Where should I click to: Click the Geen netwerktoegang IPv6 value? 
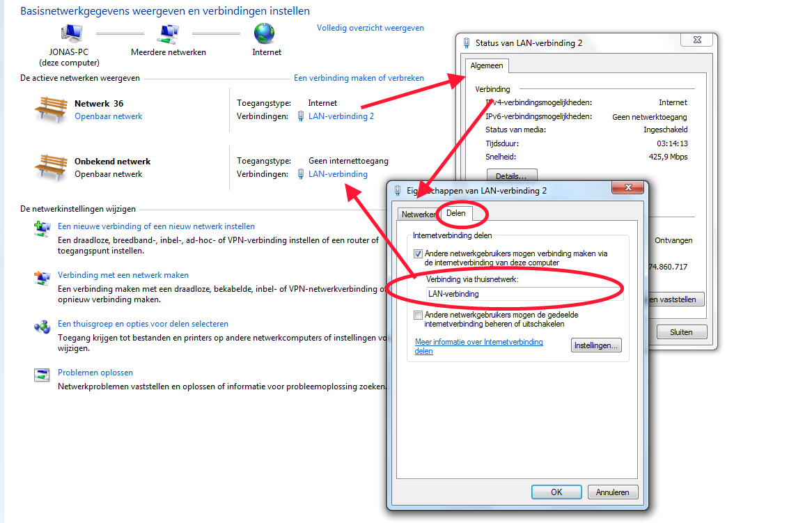[x=650, y=117]
